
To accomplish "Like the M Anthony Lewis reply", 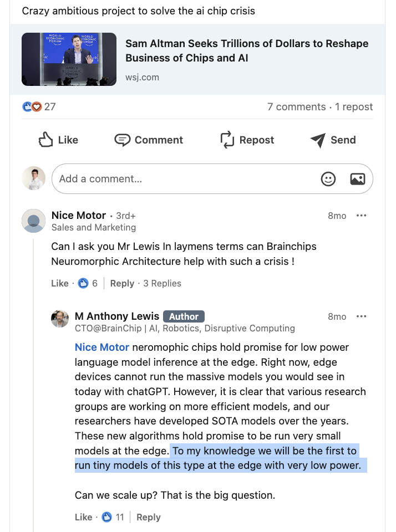I will pyautogui.click(x=83, y=517).
